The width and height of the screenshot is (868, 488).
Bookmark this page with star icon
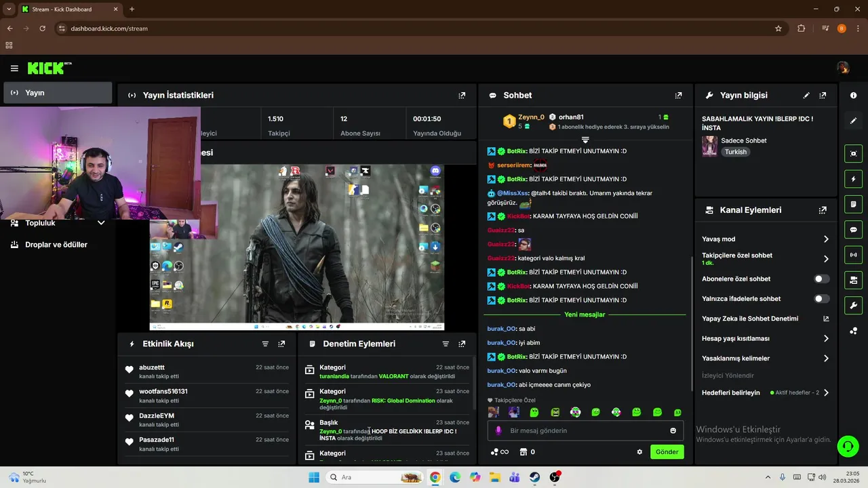[778, 28]
